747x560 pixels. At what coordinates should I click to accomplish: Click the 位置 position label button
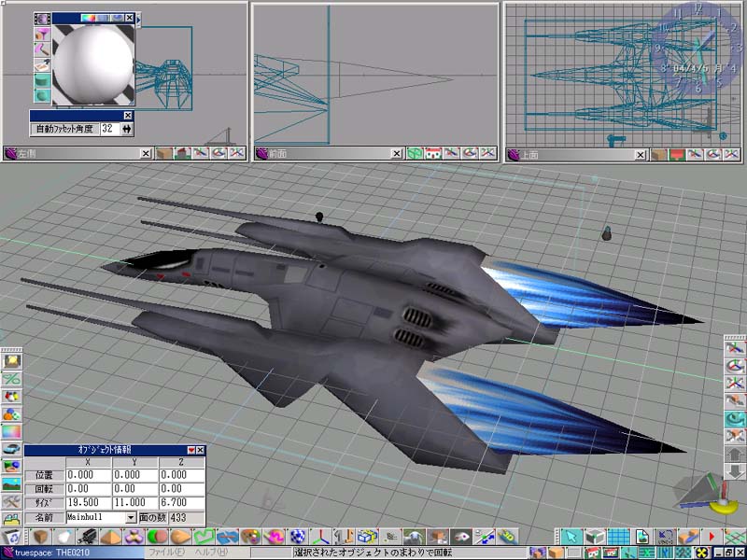coord(43,475)
